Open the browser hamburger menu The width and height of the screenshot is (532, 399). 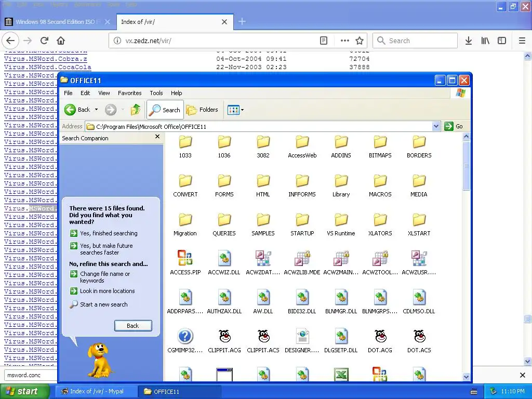pyautogui.click(x=522, y=41)
